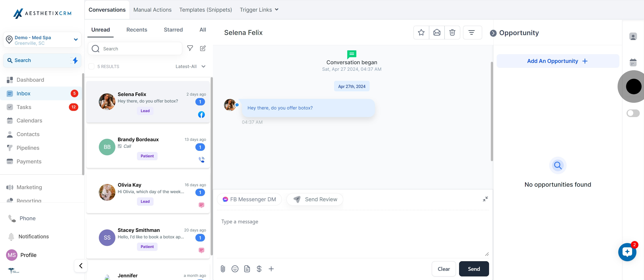Open emoji picker in message composer
Viewport: 644px width, 280px height.
(235, 269)
